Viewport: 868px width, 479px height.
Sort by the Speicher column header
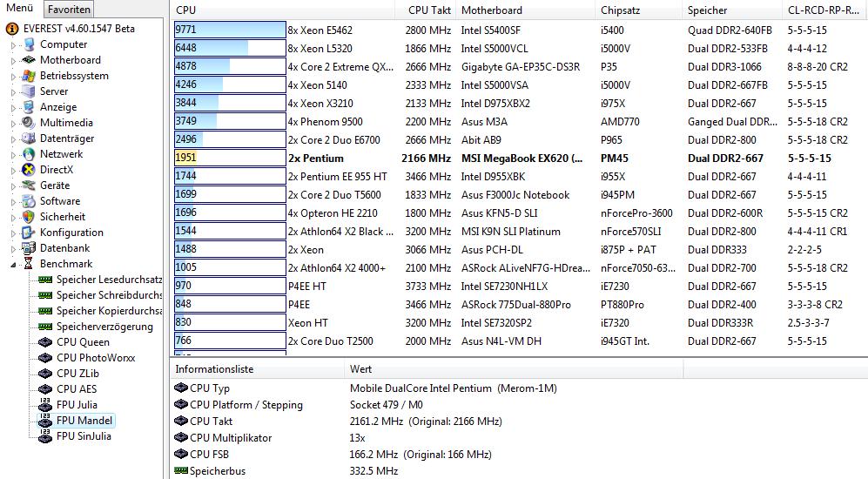point(732,10)
